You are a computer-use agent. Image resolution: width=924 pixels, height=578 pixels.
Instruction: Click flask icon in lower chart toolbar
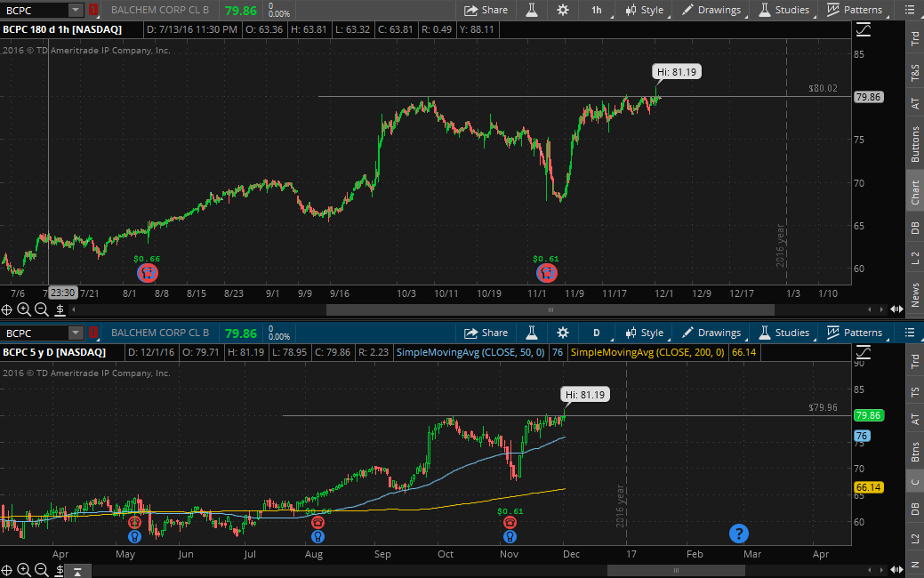pyautogui.click(x=532, y=333)
